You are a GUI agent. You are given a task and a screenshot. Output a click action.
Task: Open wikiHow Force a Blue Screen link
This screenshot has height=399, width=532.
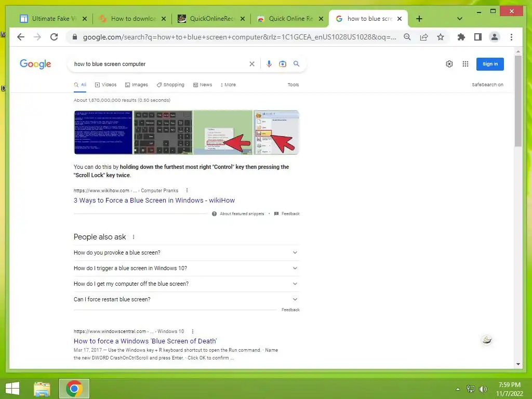[x=154, y=200]
